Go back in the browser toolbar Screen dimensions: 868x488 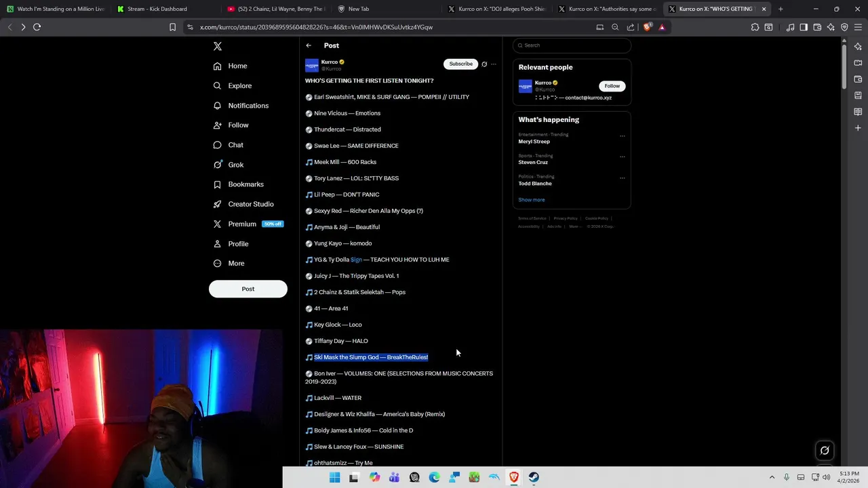(9, 27)
